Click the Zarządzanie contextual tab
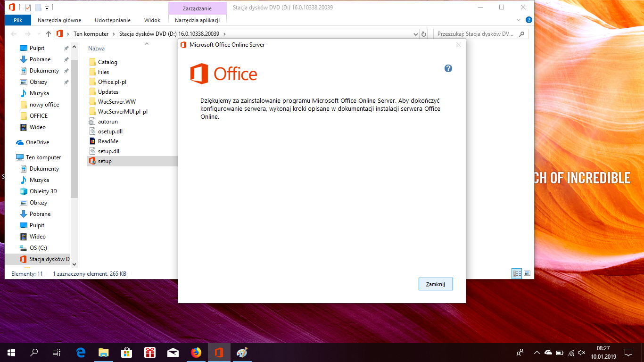 point(198,8)
